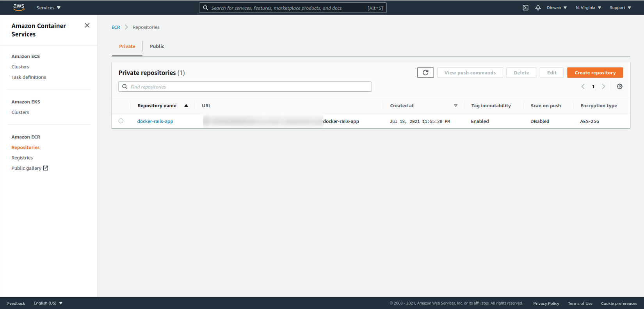
Task: Navigate to ECR breadcrumb link
Action: pos(116,27)
